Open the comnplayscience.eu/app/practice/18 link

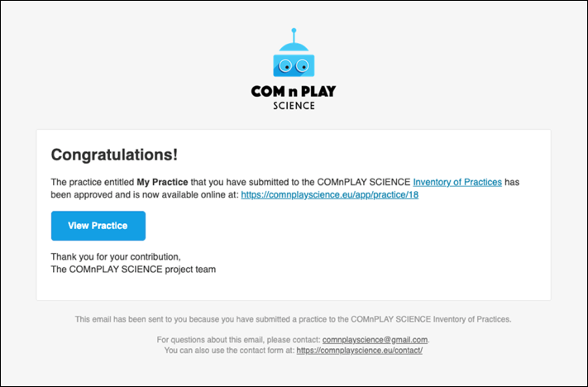[330, 195]
